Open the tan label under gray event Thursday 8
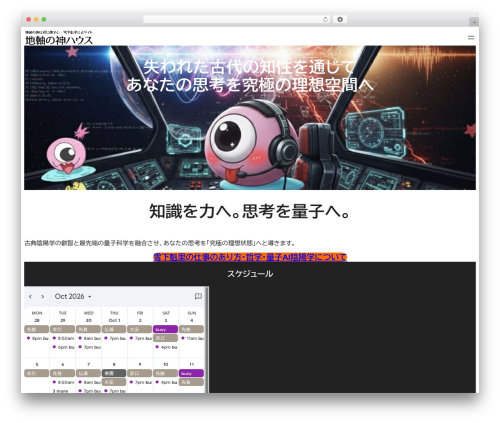This screenshot has height=423, width=500. pos(114,382)
